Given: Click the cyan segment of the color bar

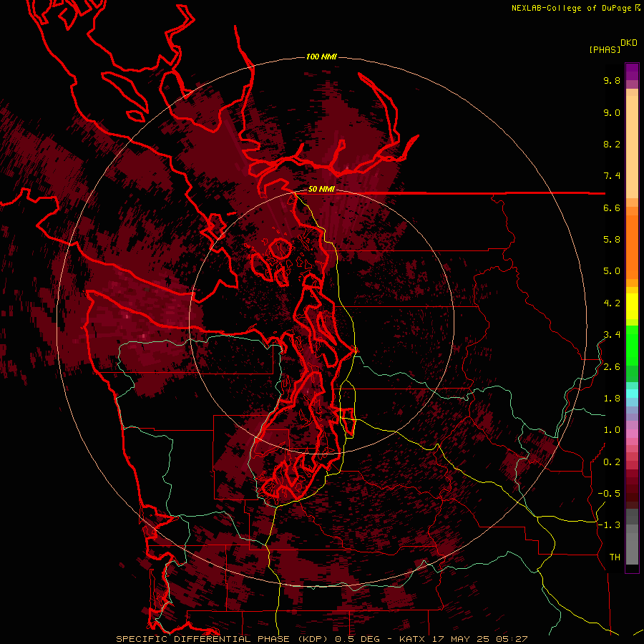Looking at the screenshot, I should [x=632, y=394].
